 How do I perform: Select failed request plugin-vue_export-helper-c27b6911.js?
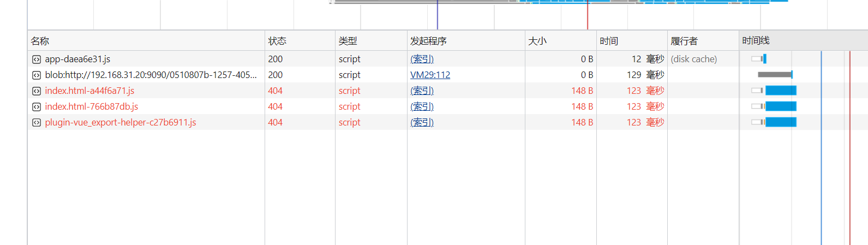point(120,122)
